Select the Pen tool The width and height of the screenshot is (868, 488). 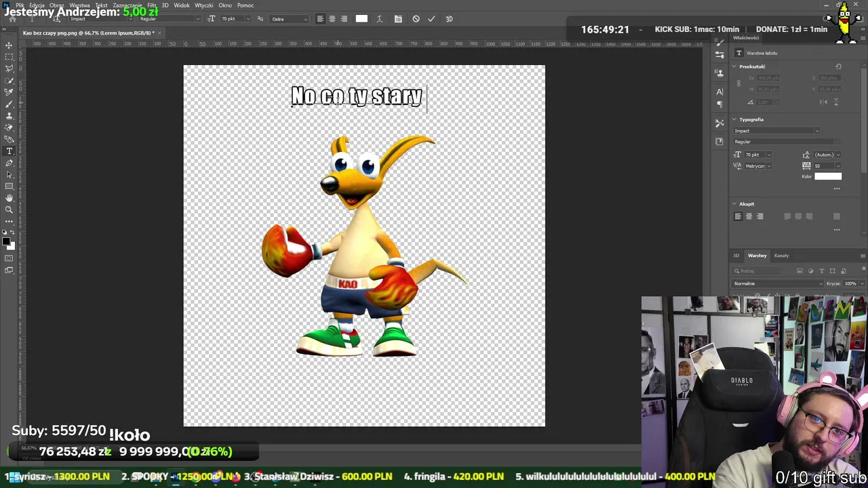pyautogui.click(x=9, y=163)
